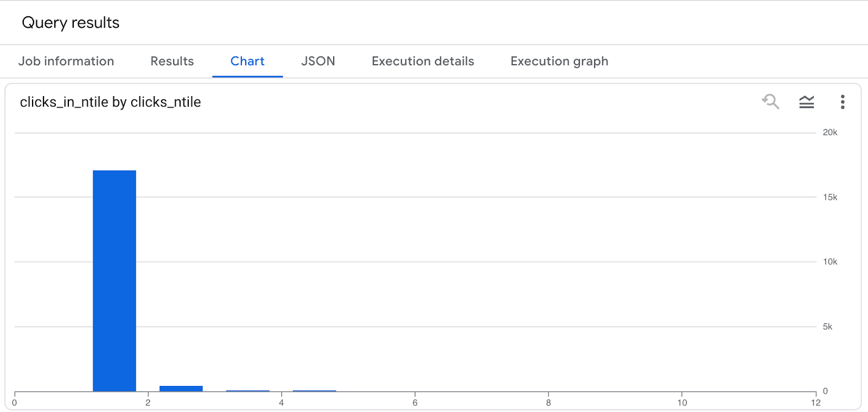Click the x-axis label 4
This screenshot has width=868, height=412.
click(x=282, y=403)
